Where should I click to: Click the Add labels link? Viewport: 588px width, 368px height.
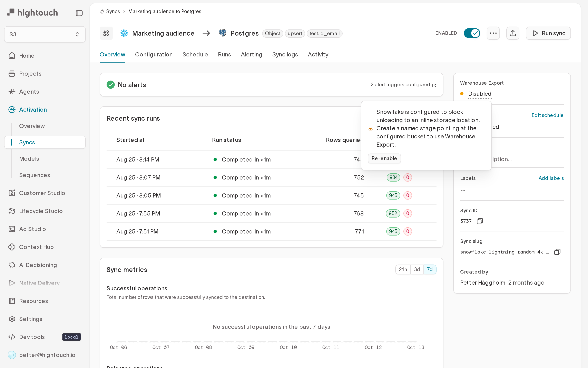pos(551,178)
